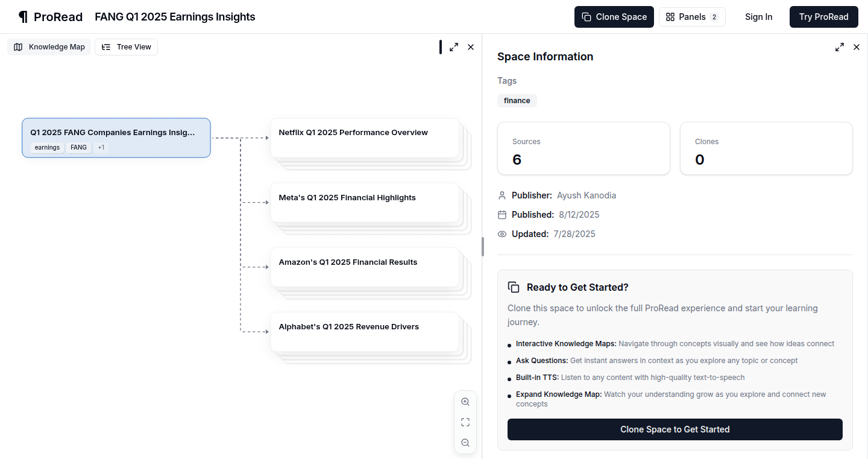Click the Clone Space button
Viewport: 868px width, 459px height.
click(614, 17)
